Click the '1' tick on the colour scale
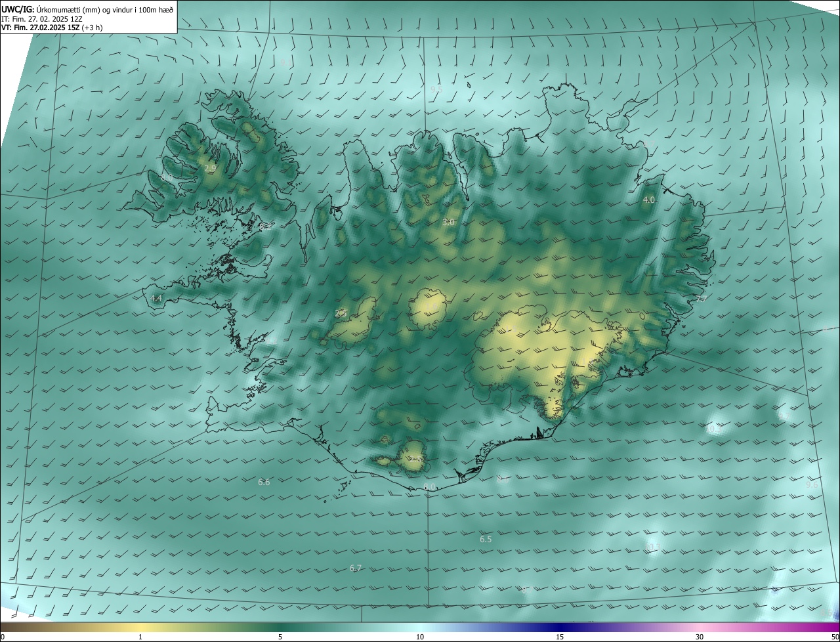Image resolution: width=840 pixels, height=642 pixels. click(x=140, y=637)
